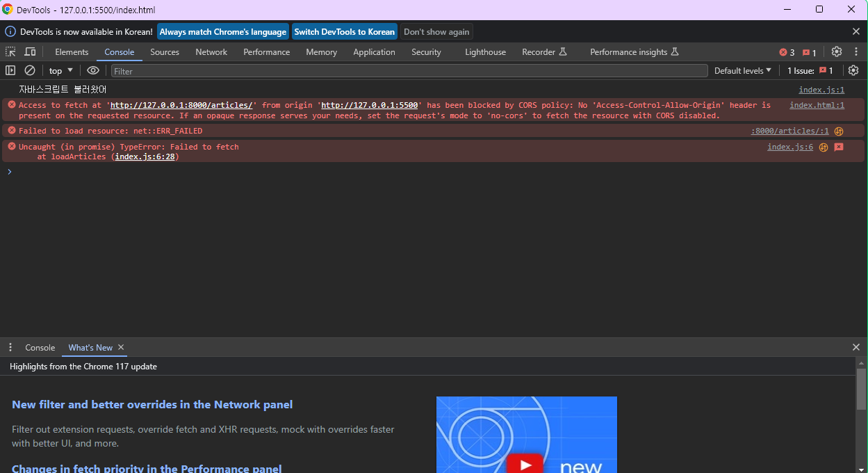
Task: Click the 1 Issue indicator
Action: (x=810, y=71)
